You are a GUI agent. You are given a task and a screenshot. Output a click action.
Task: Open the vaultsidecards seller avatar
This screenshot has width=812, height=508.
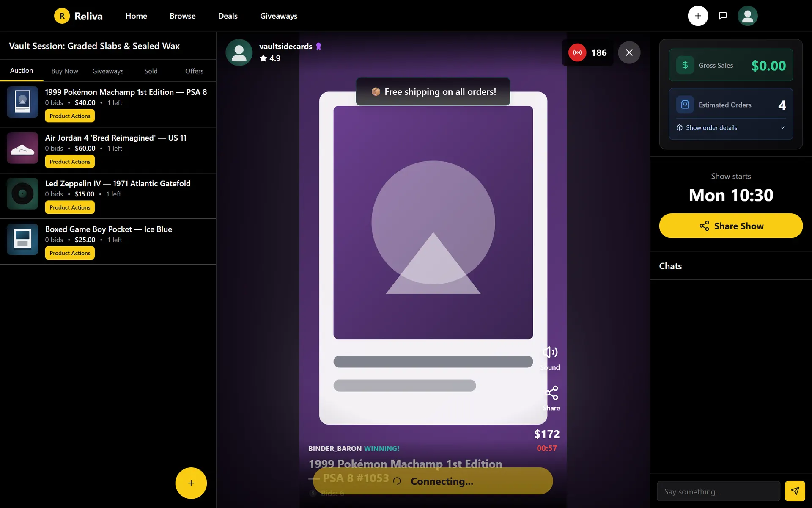239,52
